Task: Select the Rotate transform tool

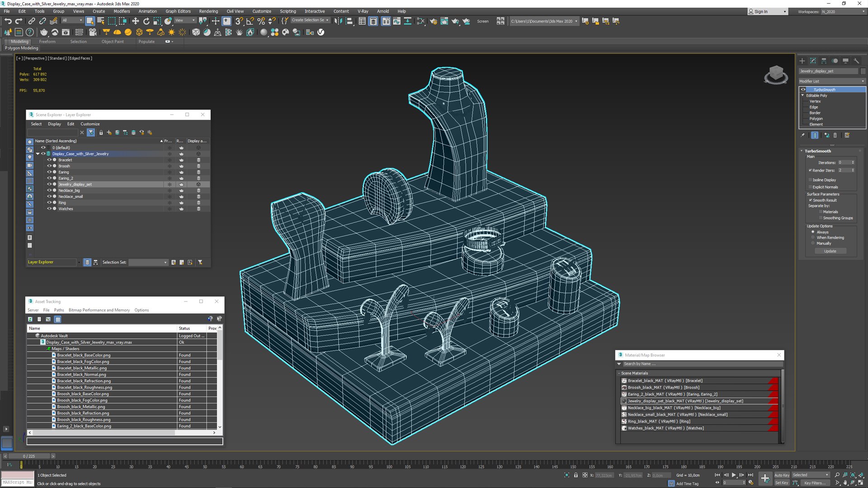Action: click(146, 21)
